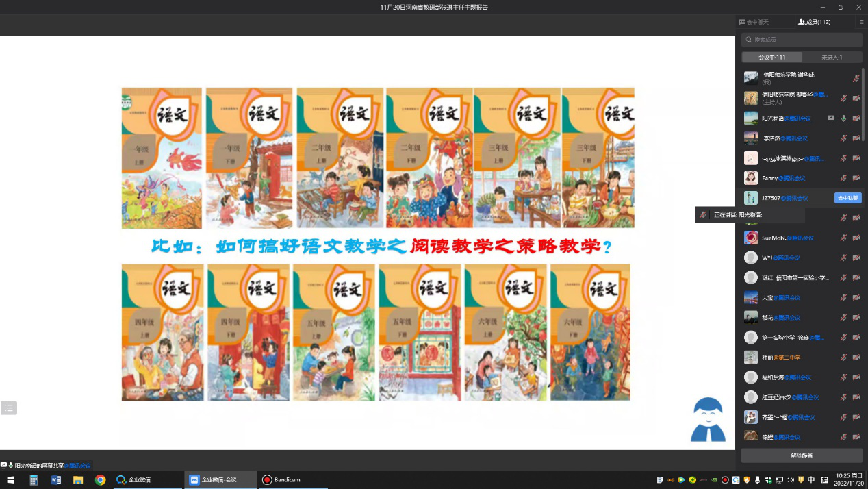The height and width of the screenshot is (489, 868).
Task: Click the slide list icon at bottom left
Action: point(9,408)
